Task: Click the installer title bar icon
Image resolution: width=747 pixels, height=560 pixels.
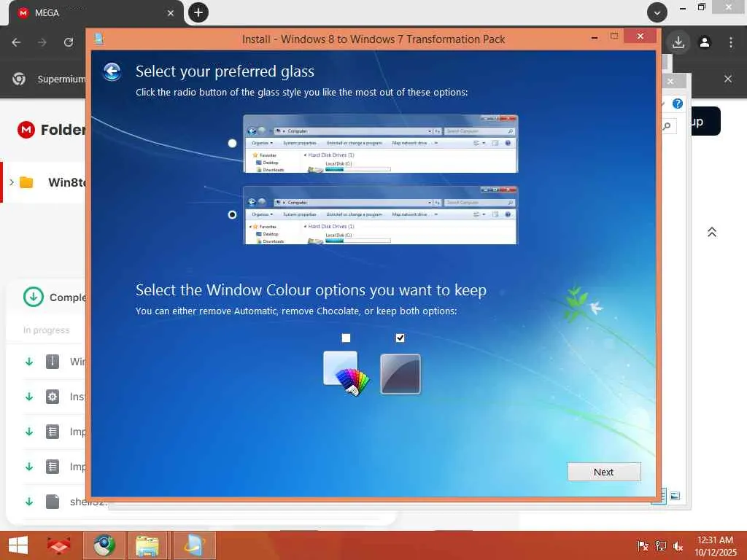Action: (98, 39)
